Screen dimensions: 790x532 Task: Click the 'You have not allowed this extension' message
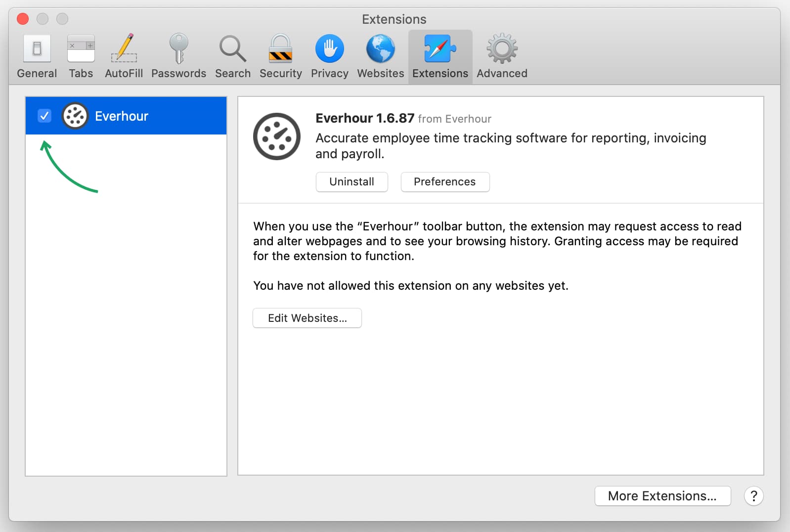pos(411,286)
